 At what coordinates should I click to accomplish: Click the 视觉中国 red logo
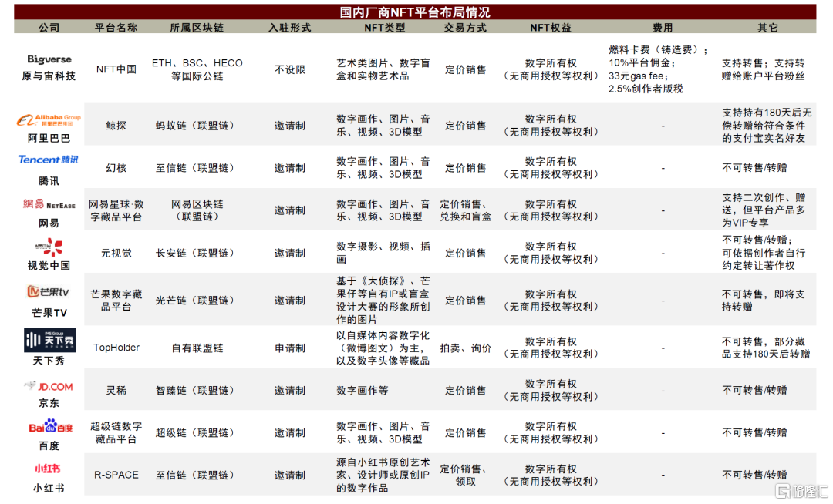coord(49,247)
